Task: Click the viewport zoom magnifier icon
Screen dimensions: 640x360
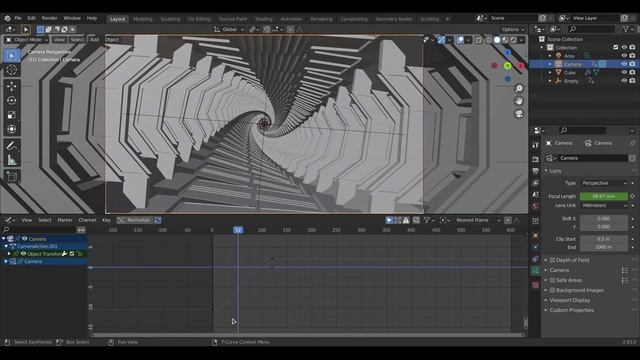Action: coord(519,89)
